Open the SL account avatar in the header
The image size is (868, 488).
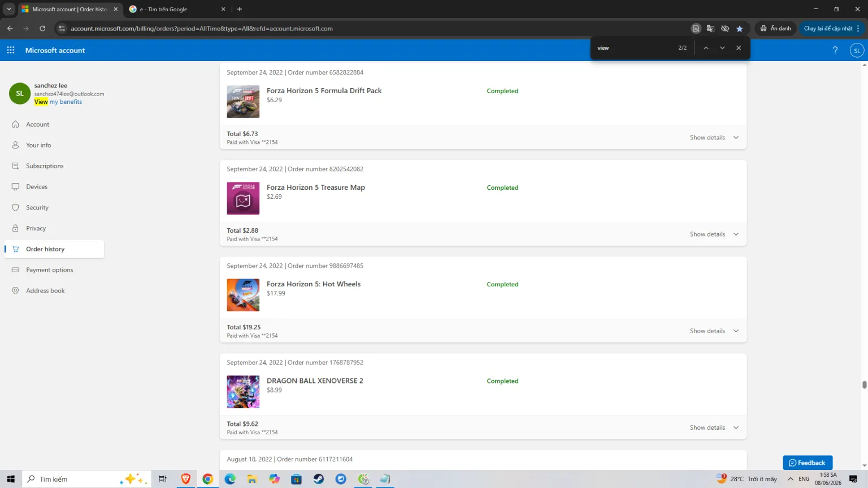[x=857, y=50]
